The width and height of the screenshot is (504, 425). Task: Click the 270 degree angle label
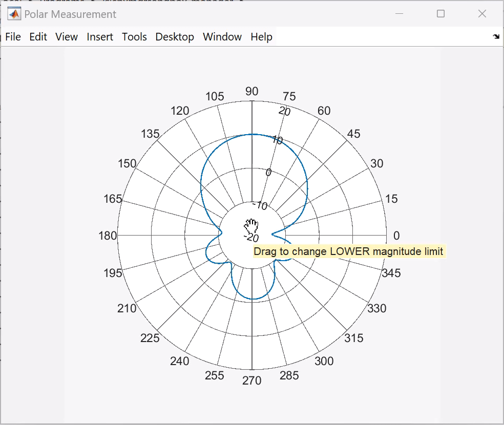[251, 380]
